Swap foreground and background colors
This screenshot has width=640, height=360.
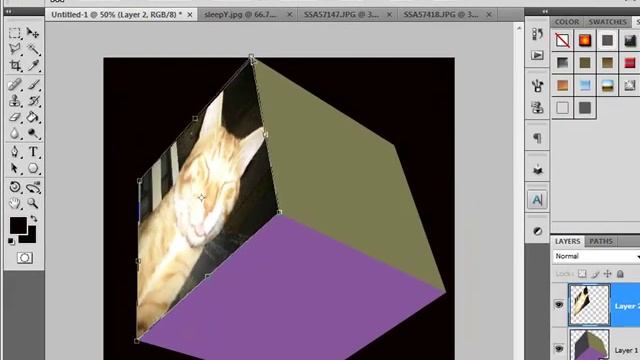point(34,219)
